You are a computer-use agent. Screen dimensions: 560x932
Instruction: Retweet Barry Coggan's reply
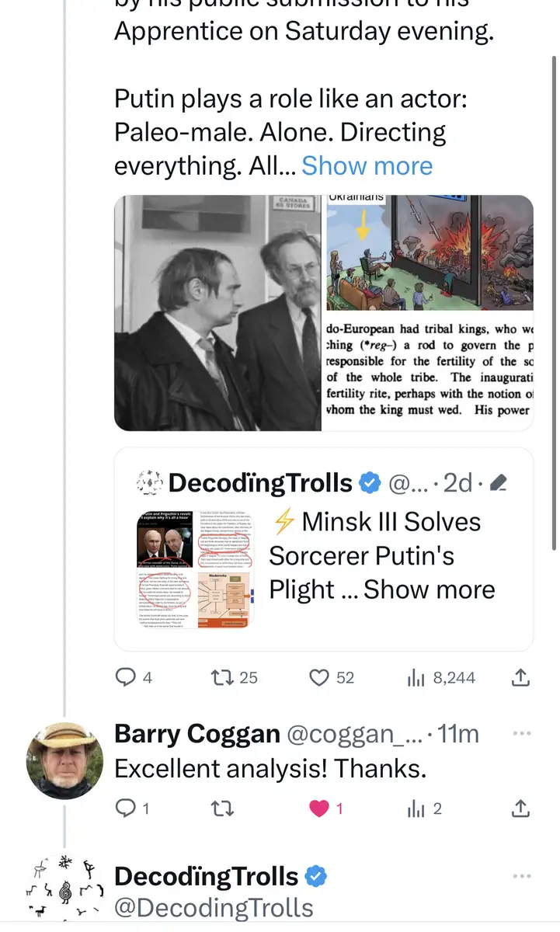(x=223, y=809)
